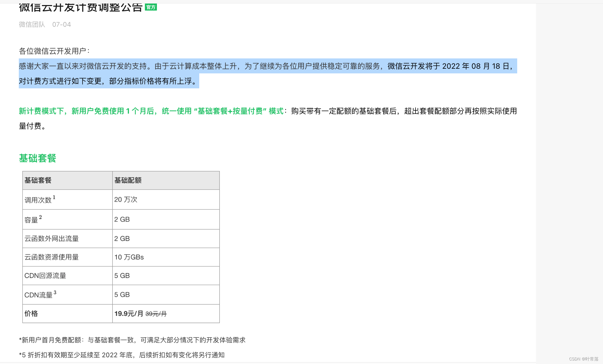603x364 pixels.
Task: Click the 20 万次 table cell
Action: 126,200
